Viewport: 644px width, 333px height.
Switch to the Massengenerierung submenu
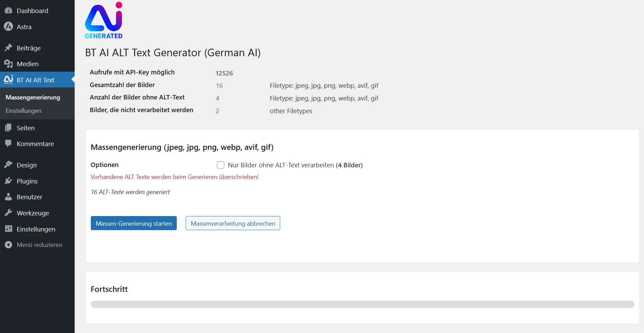[x=33, y=97]
